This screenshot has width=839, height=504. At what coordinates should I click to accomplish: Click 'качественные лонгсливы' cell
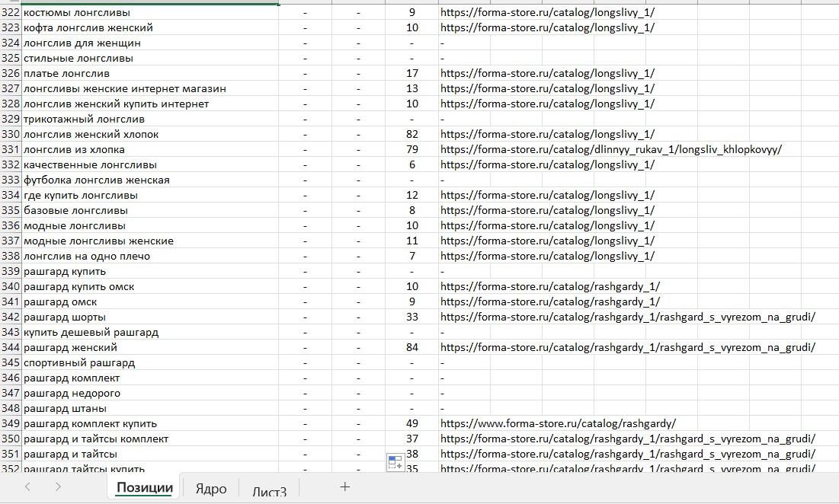[150, 164]
